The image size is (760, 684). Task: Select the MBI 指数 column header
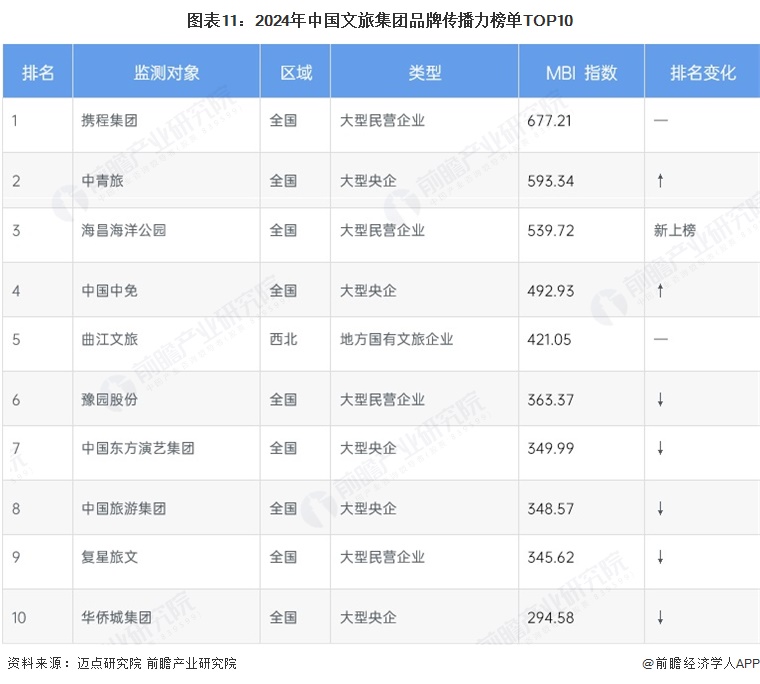(x=581, y=73)
